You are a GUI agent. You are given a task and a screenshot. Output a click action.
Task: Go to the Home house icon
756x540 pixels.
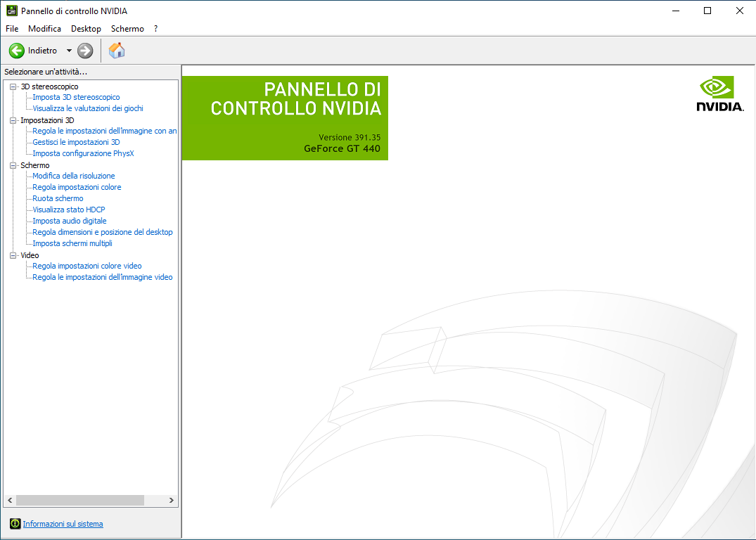117,50
